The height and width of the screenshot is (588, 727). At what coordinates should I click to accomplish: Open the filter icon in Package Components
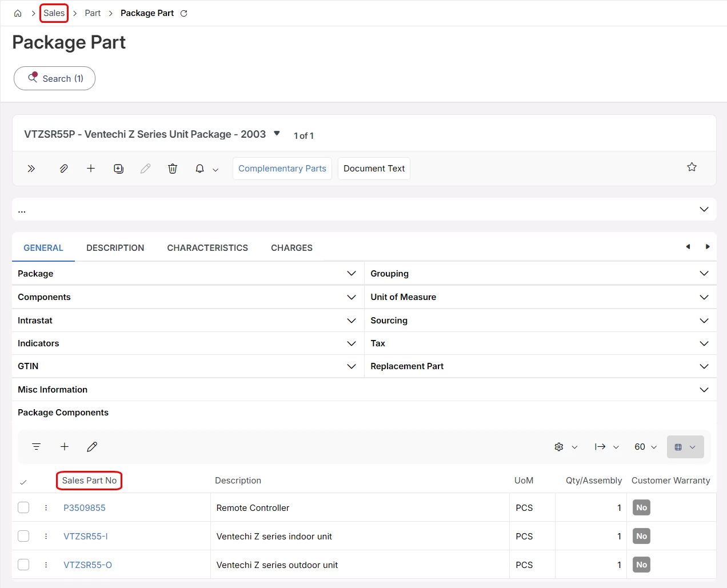pyautogui.click(x=37, y=447)
